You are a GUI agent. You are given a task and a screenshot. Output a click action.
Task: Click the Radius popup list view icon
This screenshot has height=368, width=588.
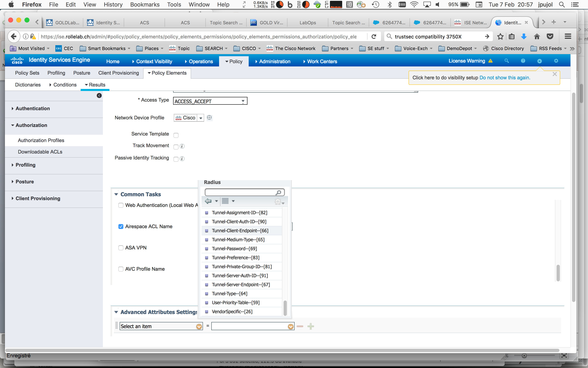(x=225, y=201)
